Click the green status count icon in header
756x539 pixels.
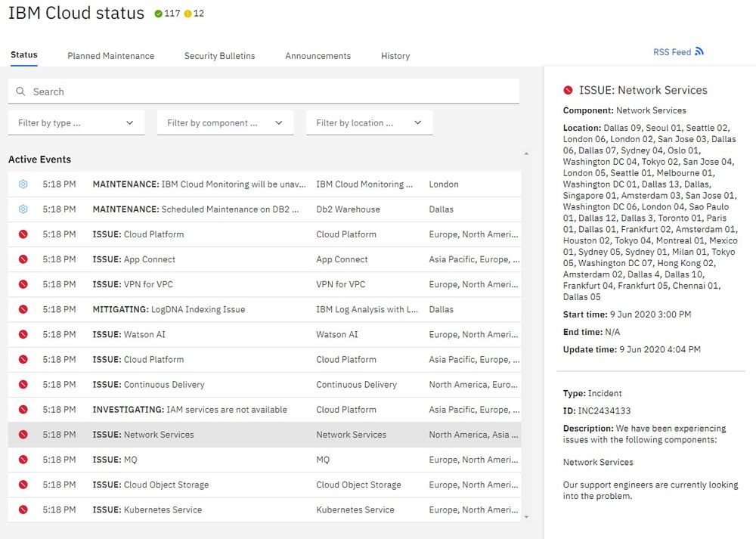coord(158,14)
